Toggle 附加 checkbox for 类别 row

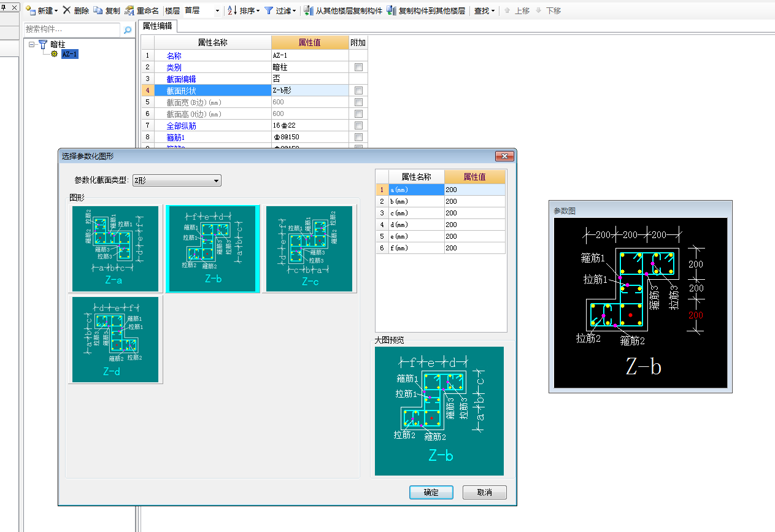tap(358, 67)
